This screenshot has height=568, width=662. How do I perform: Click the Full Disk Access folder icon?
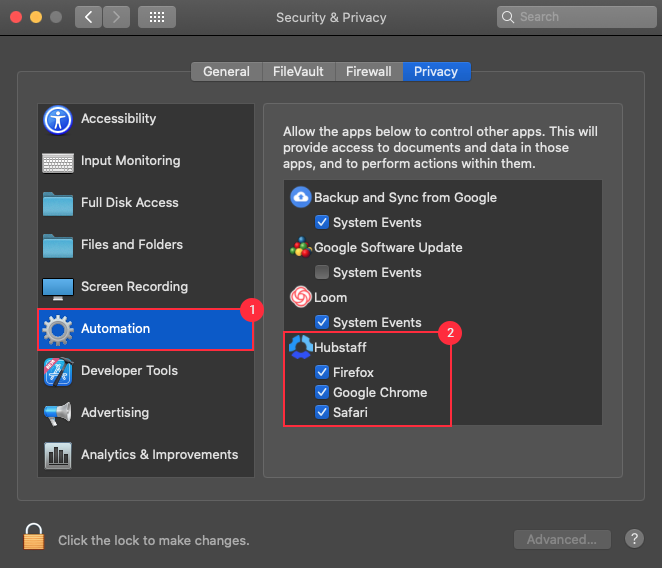58,204
